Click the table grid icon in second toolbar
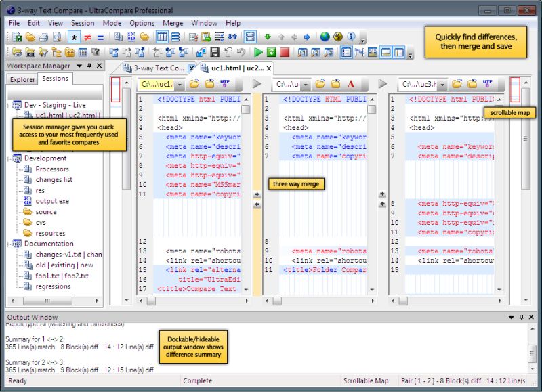The height and width of the screenshot is (392, 542). pos(83,53)
